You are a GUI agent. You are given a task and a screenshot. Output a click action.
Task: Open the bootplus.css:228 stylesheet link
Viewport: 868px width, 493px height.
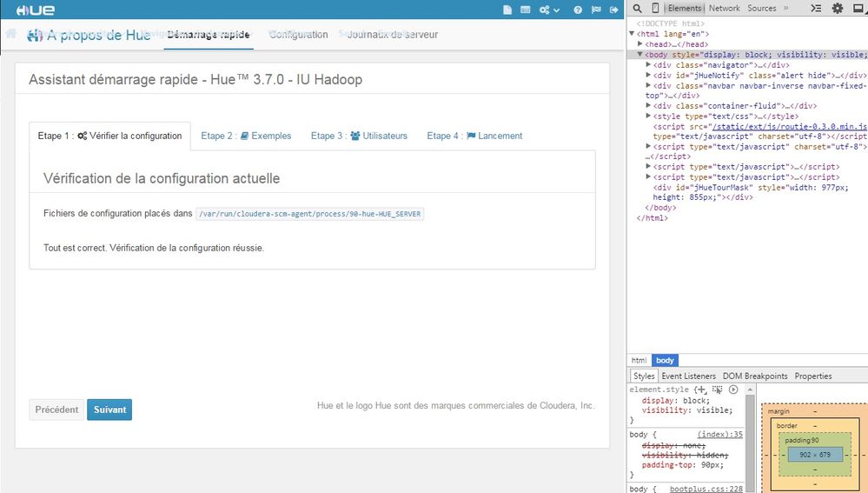tap(706, 489)
